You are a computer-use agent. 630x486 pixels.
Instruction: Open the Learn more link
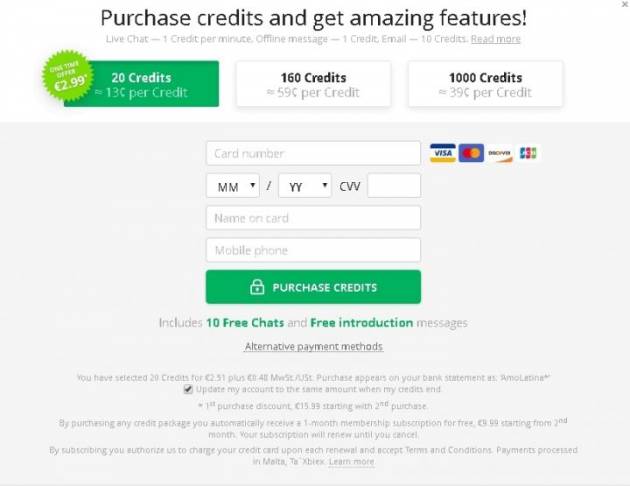pos(352,461)
